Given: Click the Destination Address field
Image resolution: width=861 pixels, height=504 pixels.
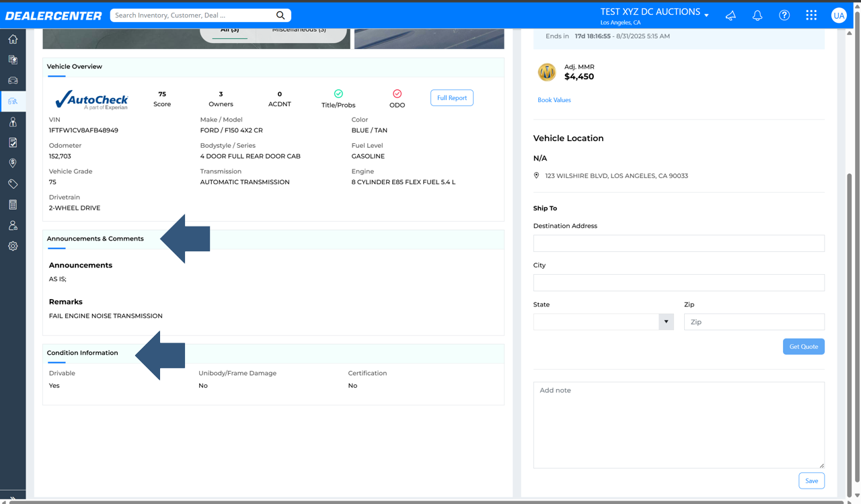Looking at the screenshot, I should pos(679,243).
